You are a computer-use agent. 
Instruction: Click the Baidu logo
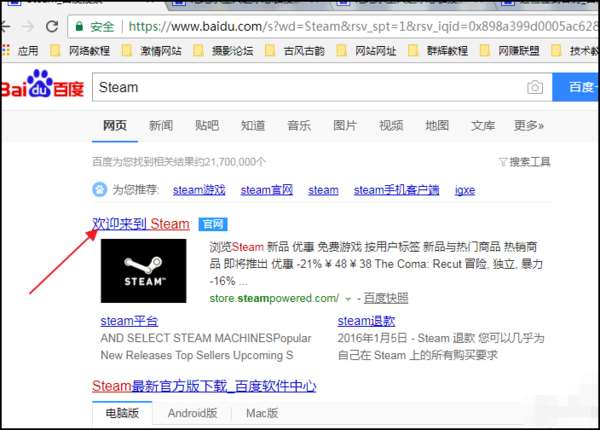(42, 85)
